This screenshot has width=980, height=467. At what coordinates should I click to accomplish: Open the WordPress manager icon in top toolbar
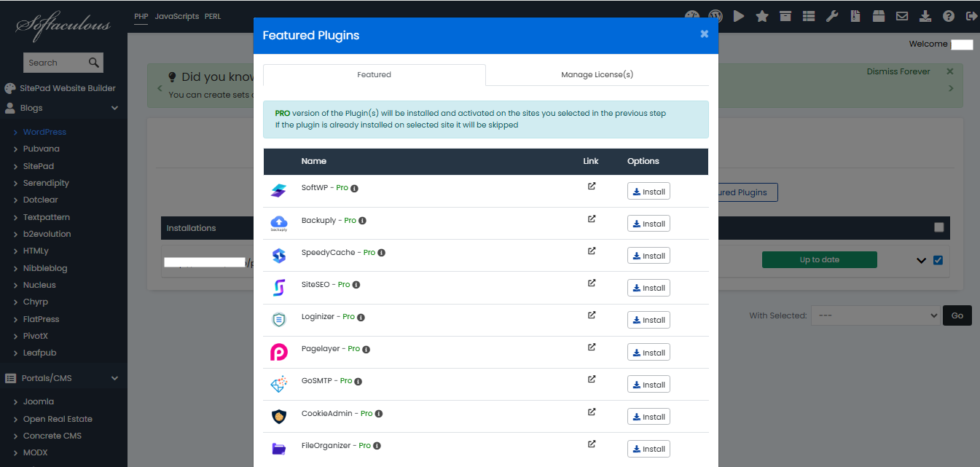click(716, 16)
